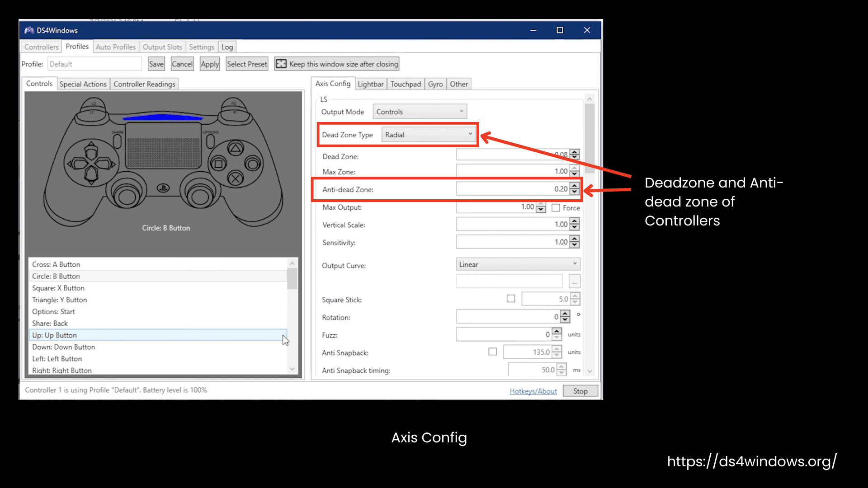Open the Dead Zone Type dropdown
The width and height of the screenshot is (868, 488).
(x=429, y=135)
